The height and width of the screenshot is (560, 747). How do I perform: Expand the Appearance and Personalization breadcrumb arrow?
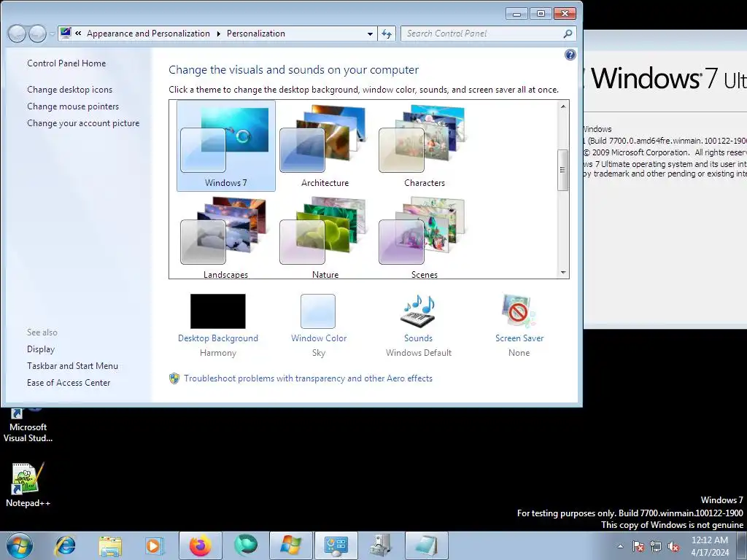click(x=219, y=34)
